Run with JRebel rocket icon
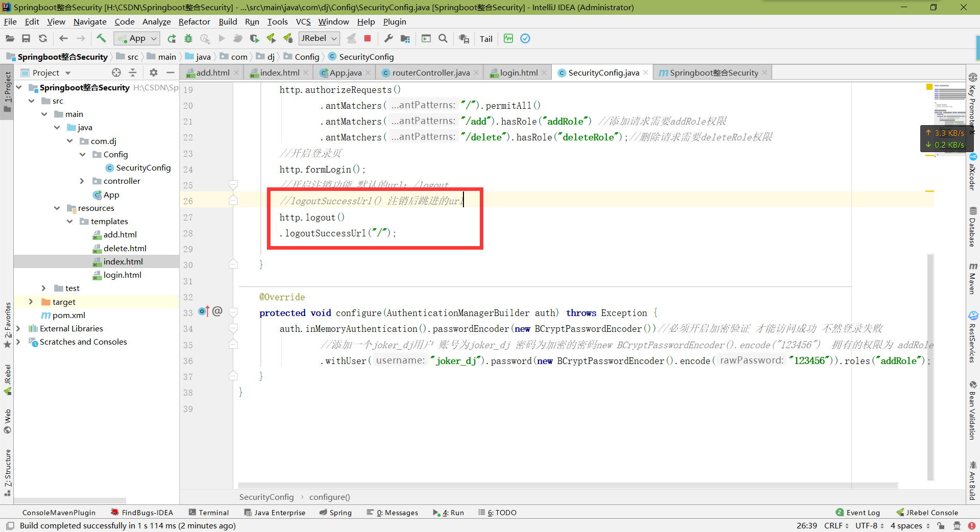The height and width of the screenshot is (532, 980). 271,38
